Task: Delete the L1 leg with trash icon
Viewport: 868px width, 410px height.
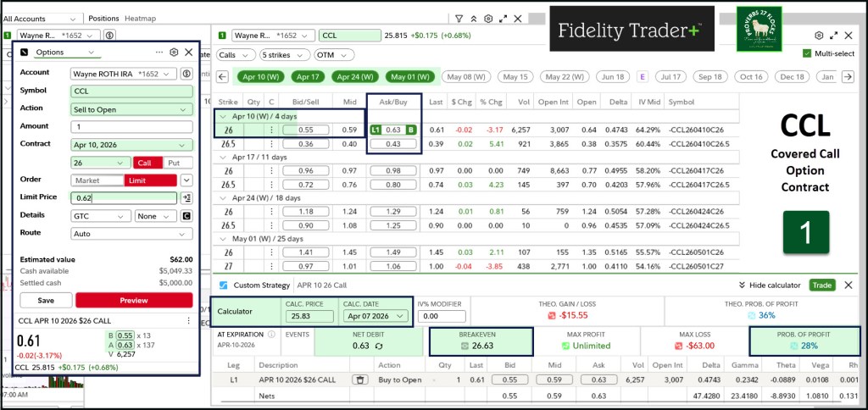Action: point(359,380)
